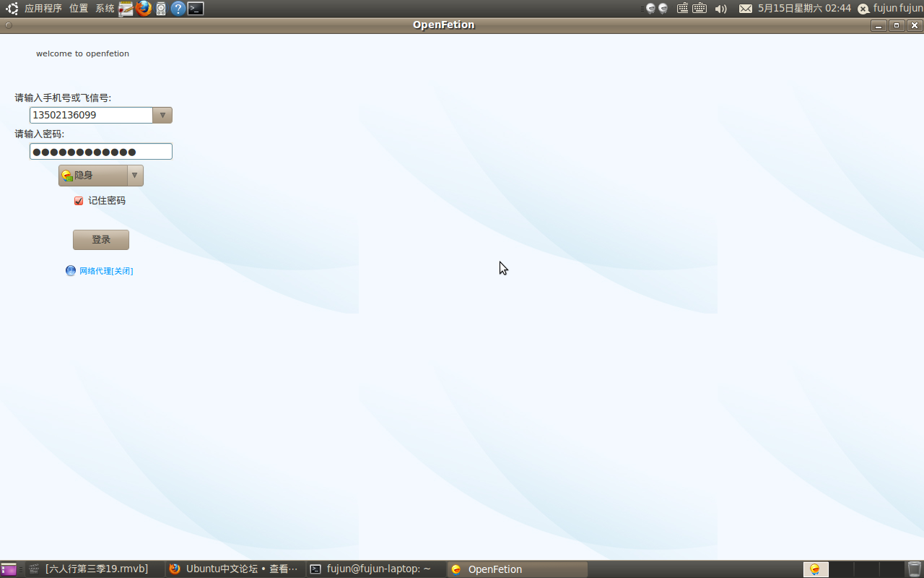
Task: Click the first Fetion tray icon
Action: (650, 9)
